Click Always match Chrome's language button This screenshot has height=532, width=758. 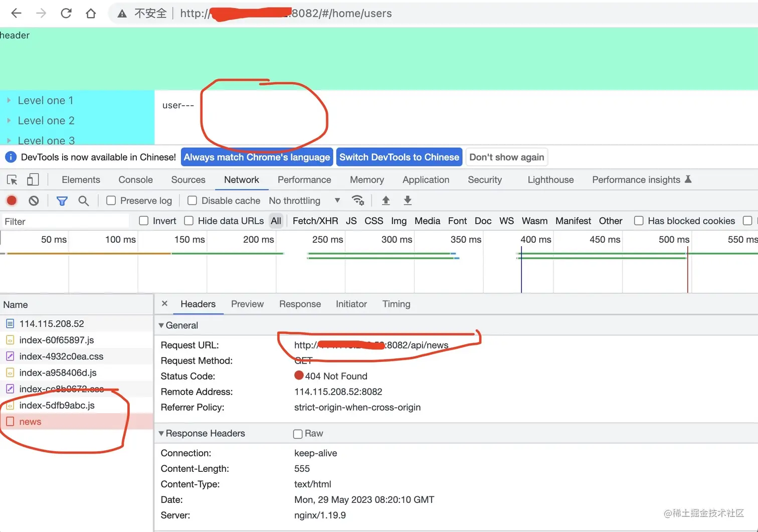click(257, 157)
